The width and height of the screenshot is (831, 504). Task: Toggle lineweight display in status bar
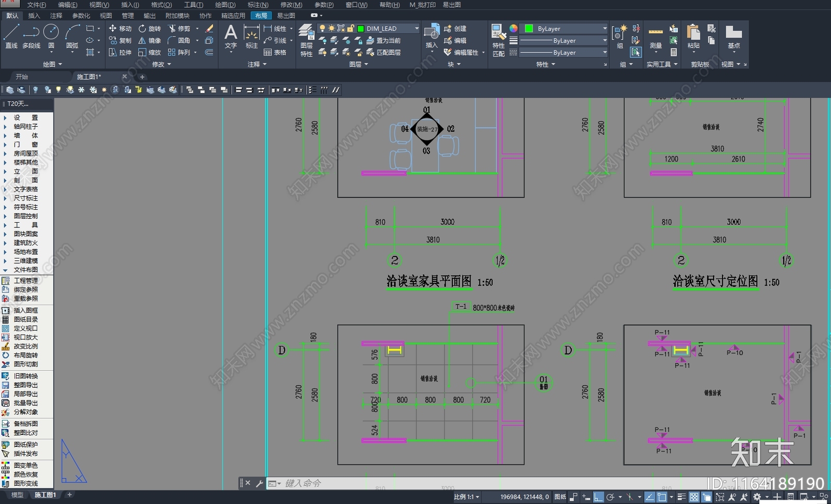click(682, 497)
